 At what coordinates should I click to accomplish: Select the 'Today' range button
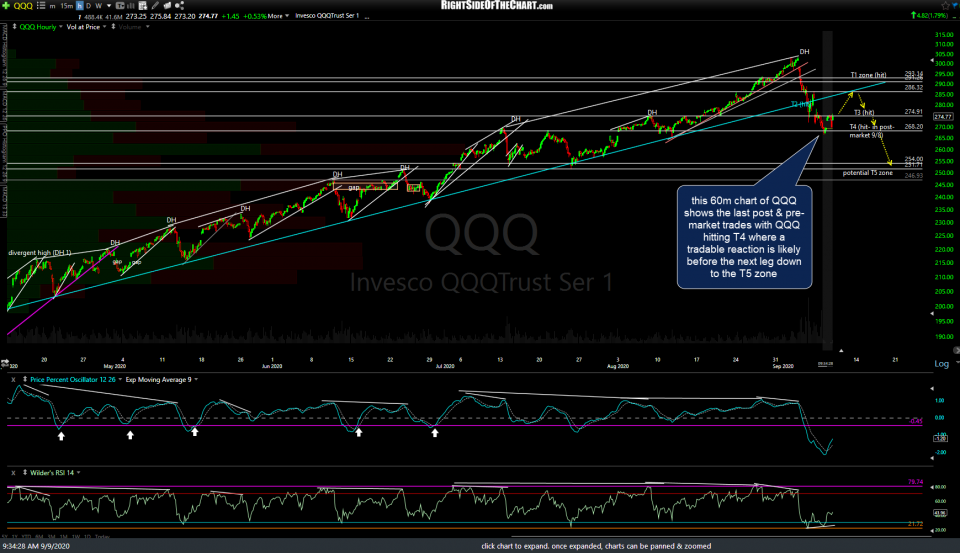(x=102, y=537)
